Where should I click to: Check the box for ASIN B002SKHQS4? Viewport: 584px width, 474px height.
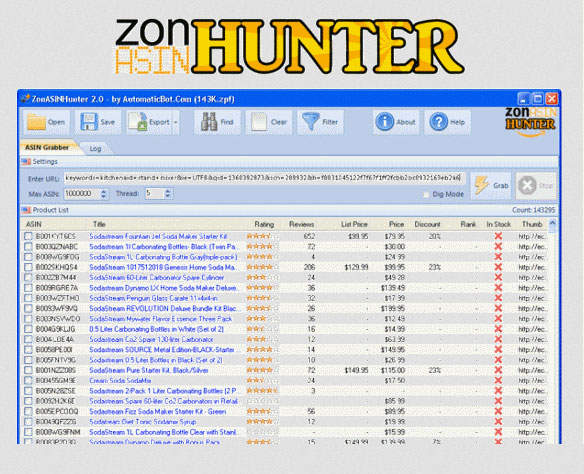click(28, 267)
